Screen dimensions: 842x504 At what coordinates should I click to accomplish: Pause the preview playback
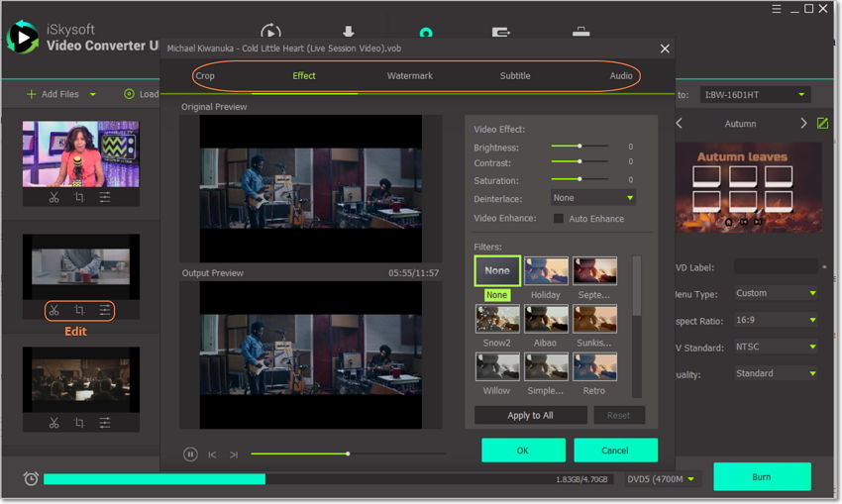[190, 454]
